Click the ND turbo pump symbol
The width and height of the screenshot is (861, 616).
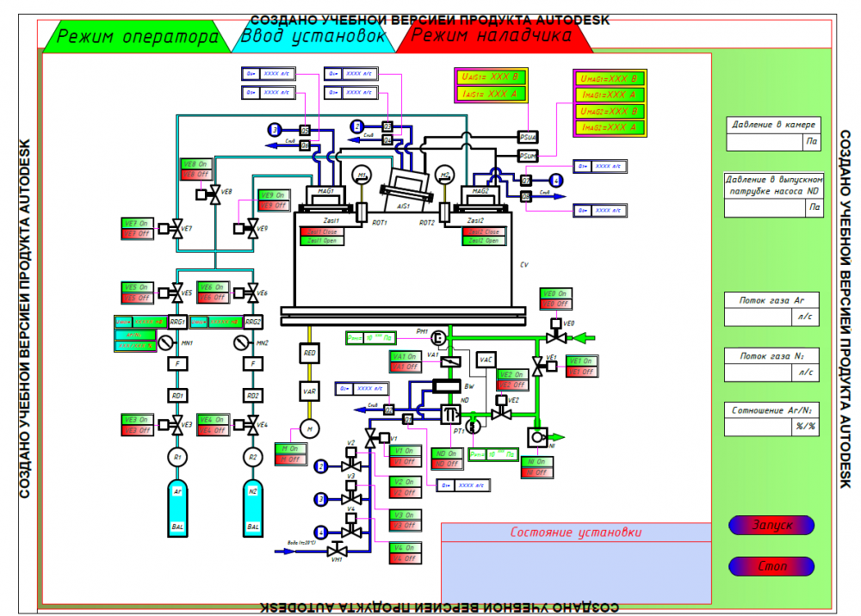pos(451,414)
